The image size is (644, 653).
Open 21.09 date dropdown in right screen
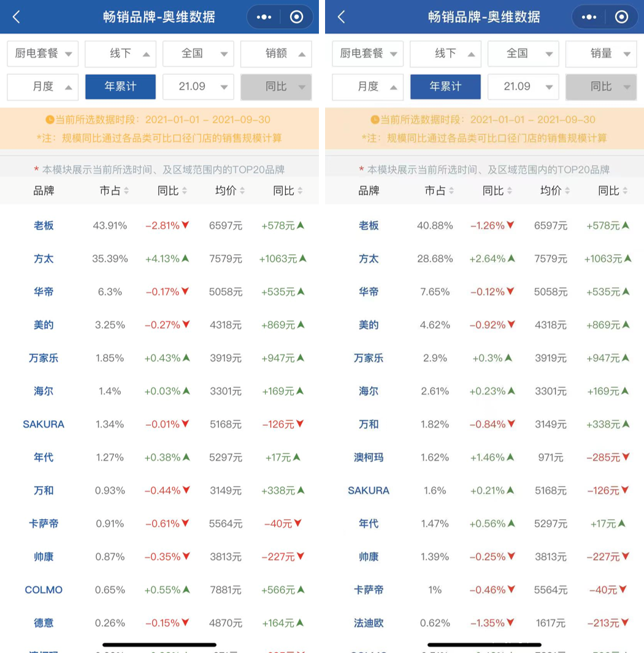(x=523, y=87)
